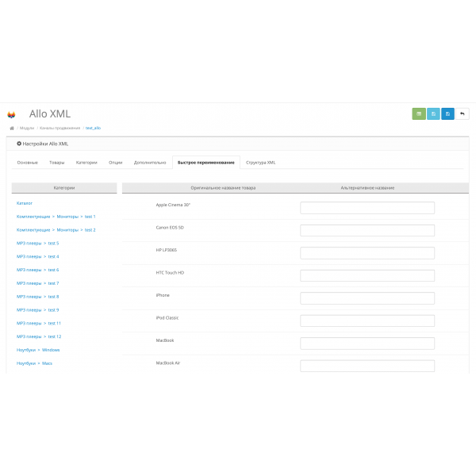Open the home icon in breadcrumbs
This screenshot has width=476, height=476.
(12, 128)
